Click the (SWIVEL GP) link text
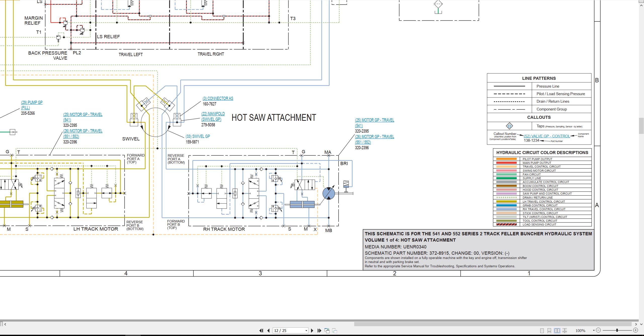This screenshot has width=644, height=336. click(x=211, y=119)
